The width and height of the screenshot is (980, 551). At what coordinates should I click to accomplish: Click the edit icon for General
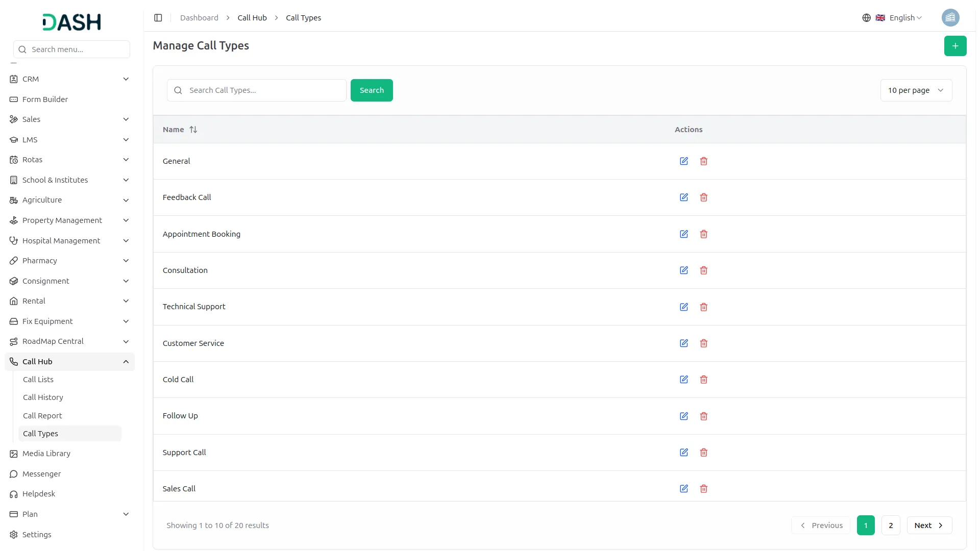684,161
